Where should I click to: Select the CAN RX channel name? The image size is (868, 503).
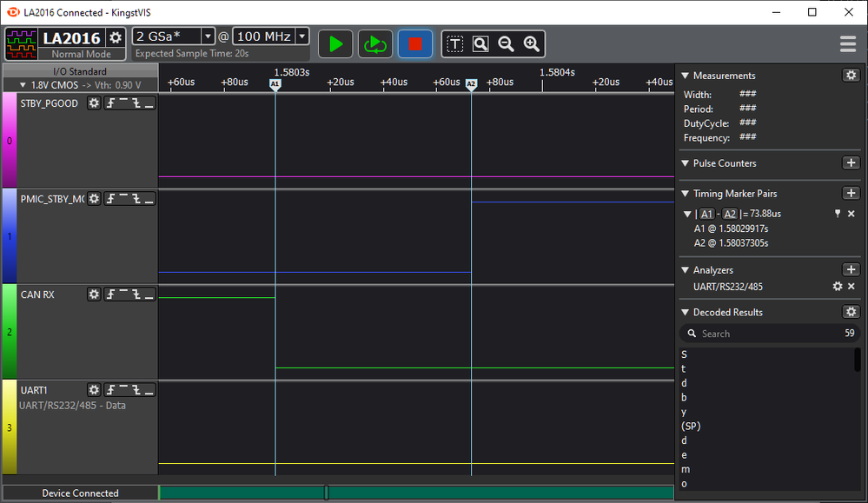(37, 295)
